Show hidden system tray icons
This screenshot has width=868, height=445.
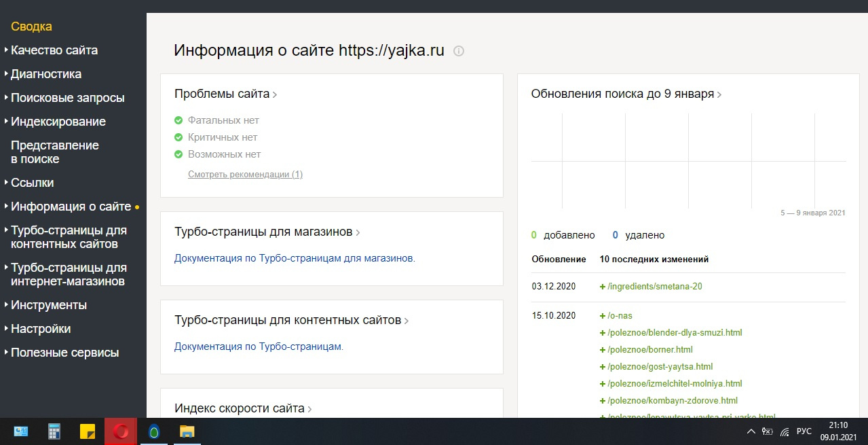click(x=751, y=431)
